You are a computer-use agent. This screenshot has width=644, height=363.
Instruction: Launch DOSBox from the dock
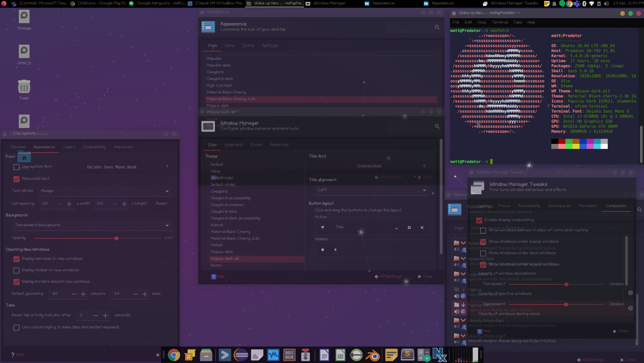pos(289,355)
